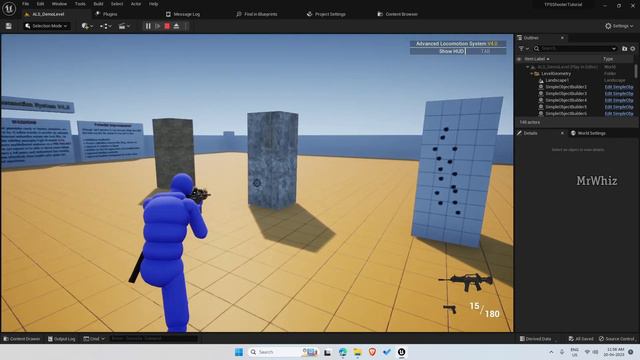Open the Settings dropdown in toolbar
640x360 pixels.
pyautogui.click(x=619, y=26)
